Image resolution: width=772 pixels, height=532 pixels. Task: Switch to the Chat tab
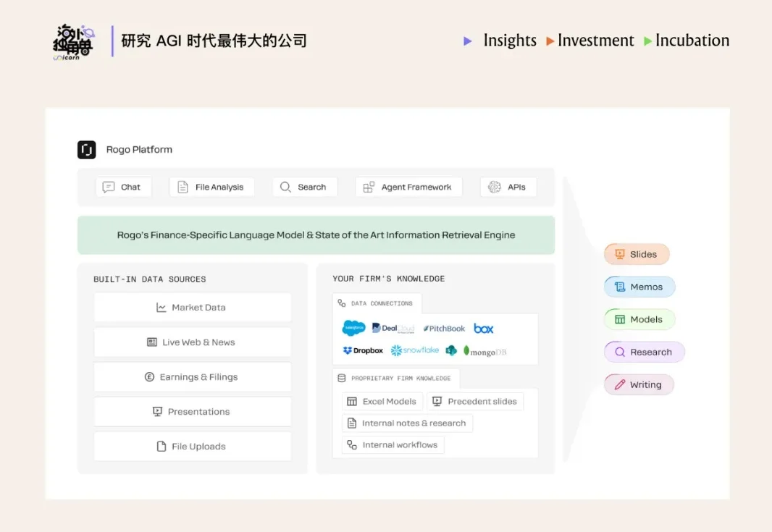point(123,187)
